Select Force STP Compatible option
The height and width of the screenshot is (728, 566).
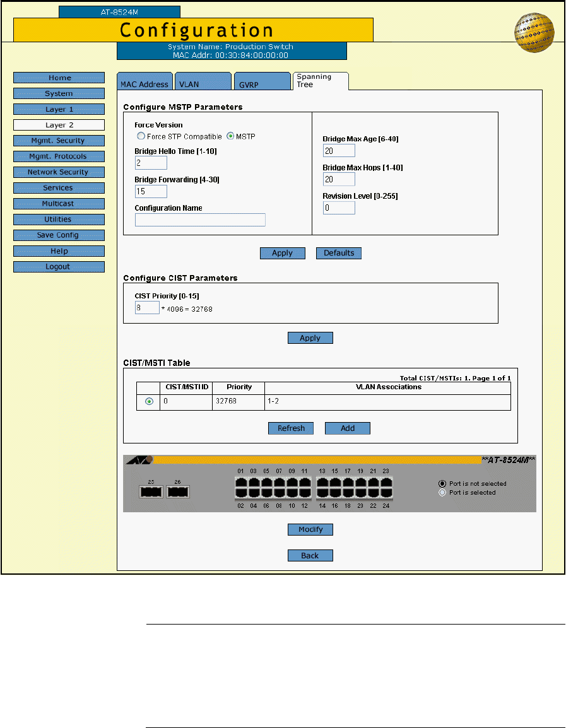(141, 136)
